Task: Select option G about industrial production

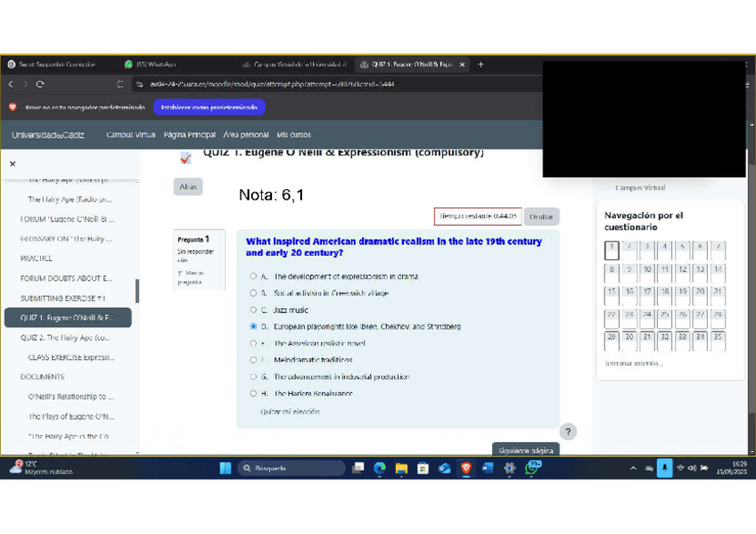Action: [x=254, y=377]
